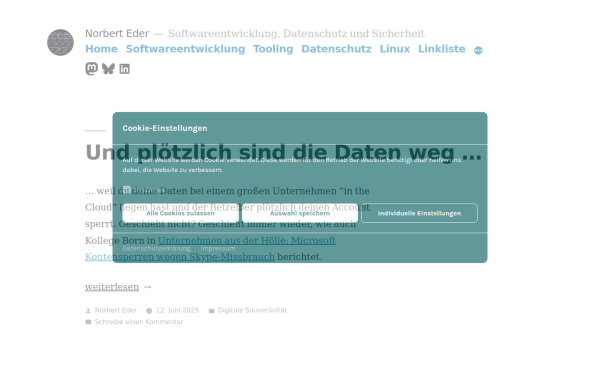Click the site avatar logo
The image size is (600, 375).
60,42
